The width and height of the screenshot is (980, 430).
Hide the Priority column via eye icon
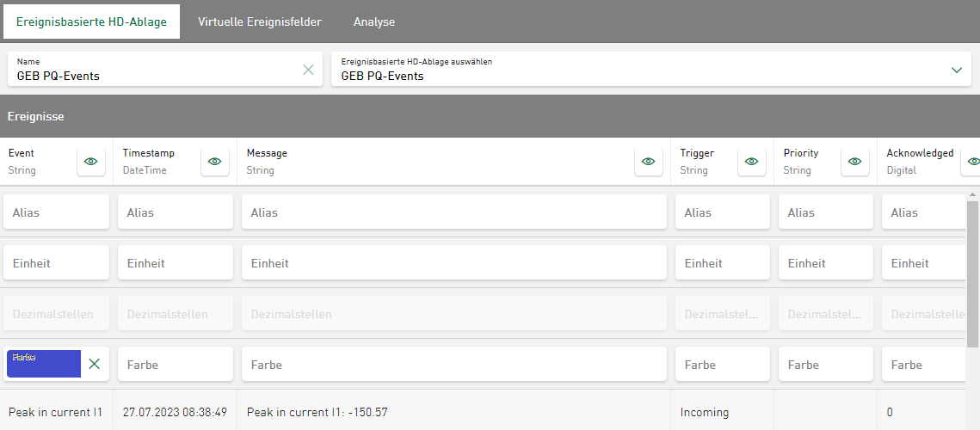click(855, 162)
